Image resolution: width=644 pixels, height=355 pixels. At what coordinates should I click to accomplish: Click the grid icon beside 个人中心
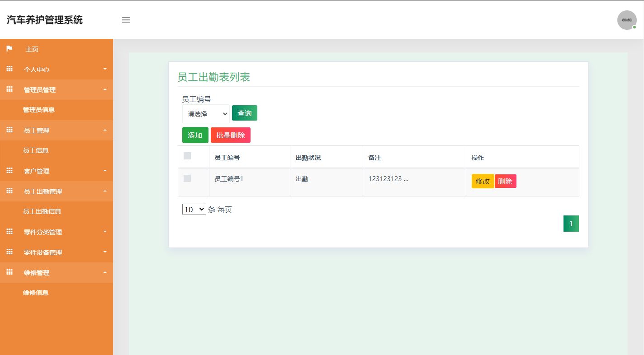[x=9, y=69]
